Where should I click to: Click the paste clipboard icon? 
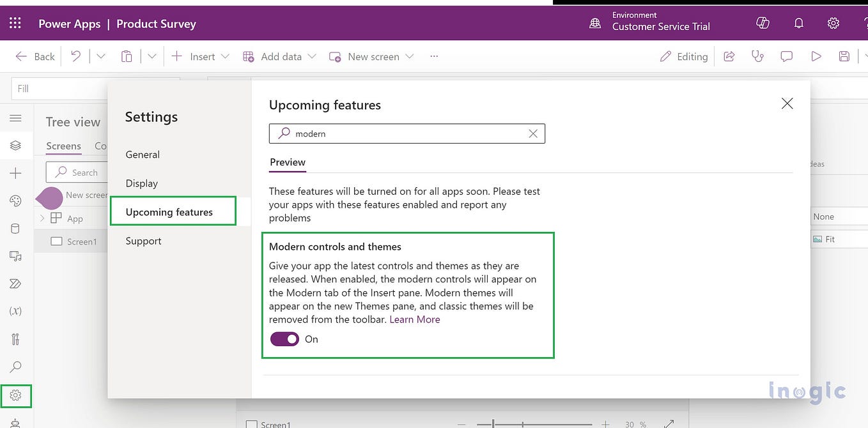coord(127,56)
